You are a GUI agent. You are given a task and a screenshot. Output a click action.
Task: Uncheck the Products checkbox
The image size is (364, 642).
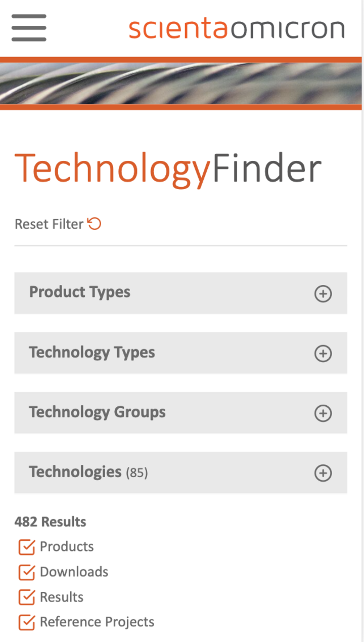click(x=26, y=547)
